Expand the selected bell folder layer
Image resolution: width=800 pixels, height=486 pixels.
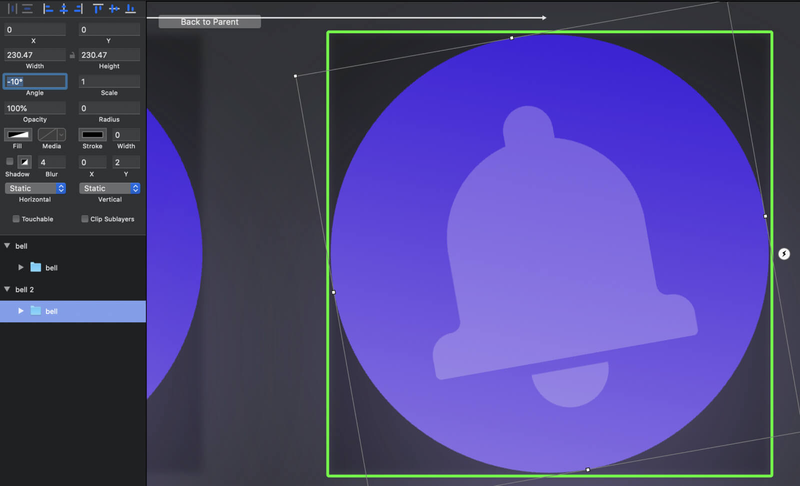(20, 311)
